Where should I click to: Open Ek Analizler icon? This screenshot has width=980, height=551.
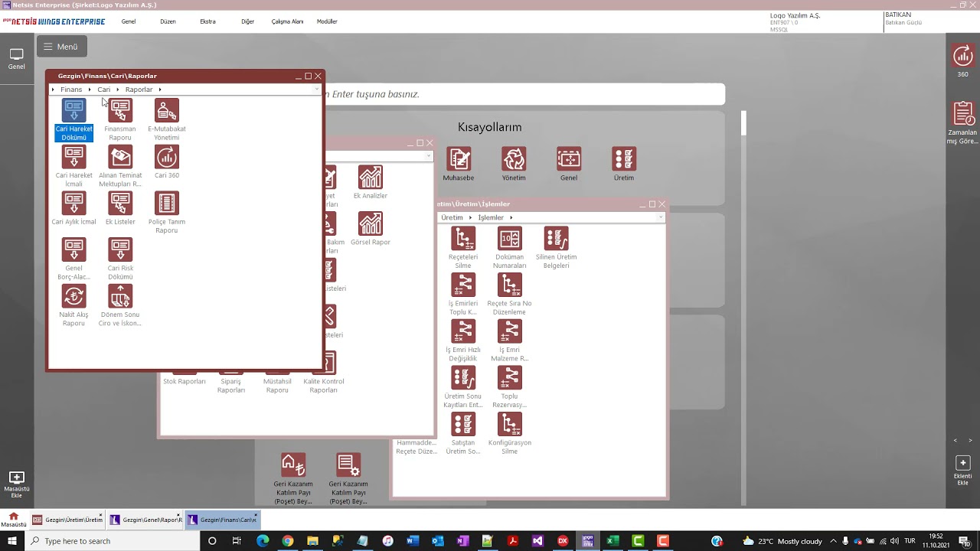[371, 178]
